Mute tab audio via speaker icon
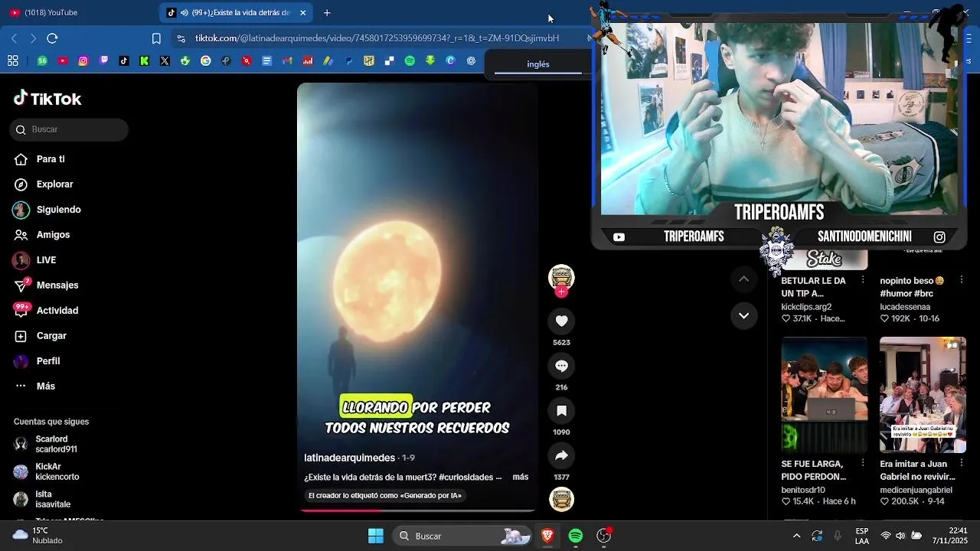The height and width of the screenshot is (551, 980). pos(184,12)
